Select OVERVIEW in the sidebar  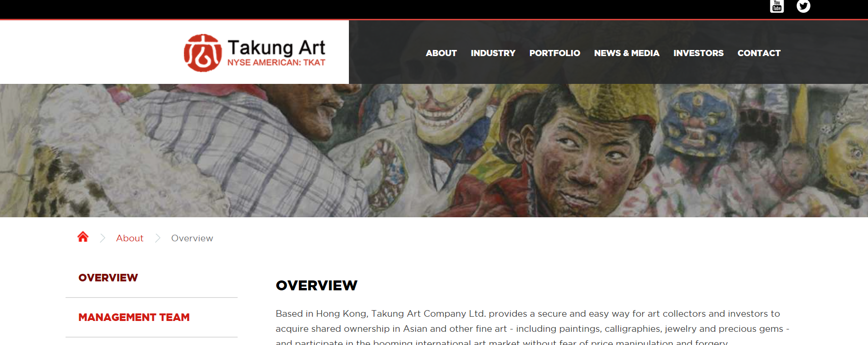[x=108, y=278]
